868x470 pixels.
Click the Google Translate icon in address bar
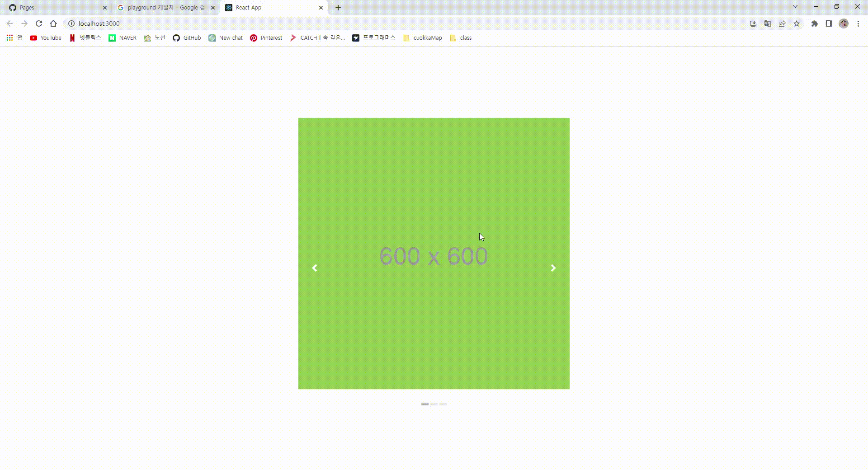[x=767, y=23]
